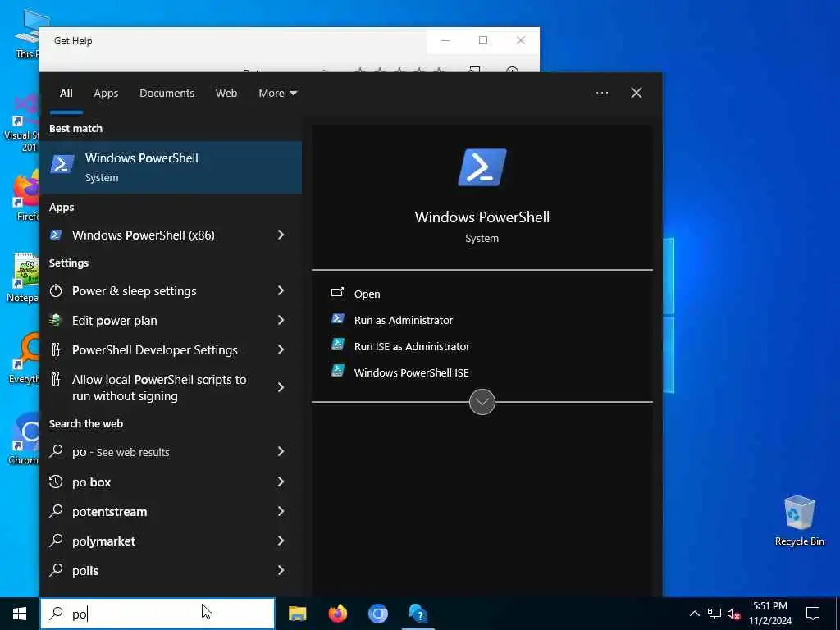Click tools icon beside PowerShell Developer Settings

pyautogui.click(x=56, y=349)
